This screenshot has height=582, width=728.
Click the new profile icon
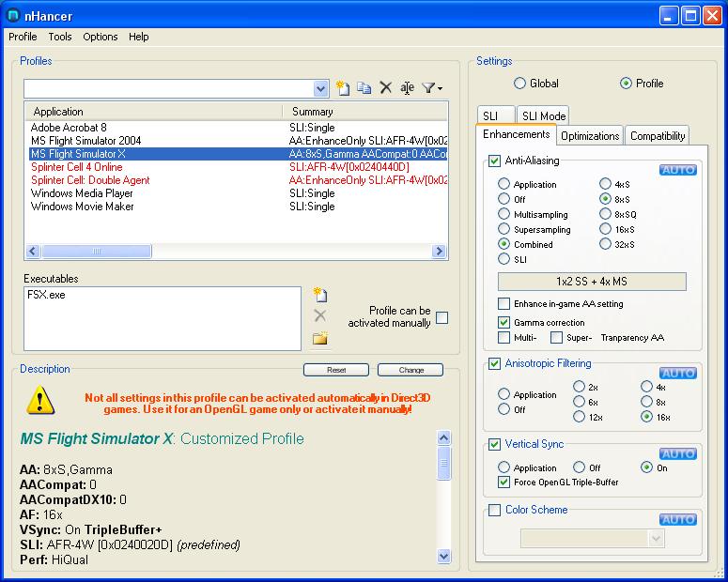coord(343,88)
